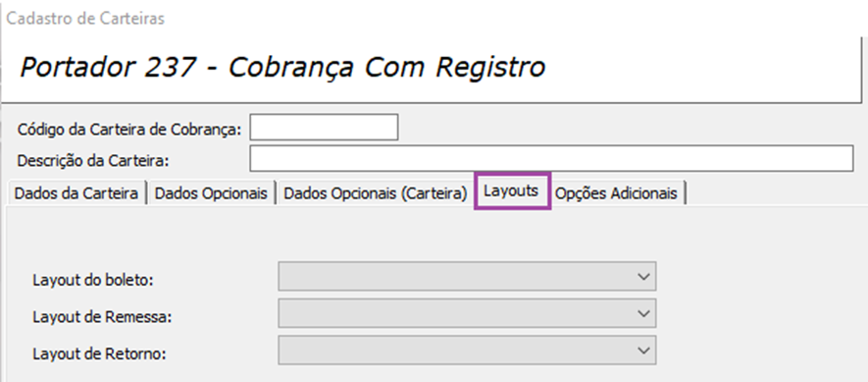Switch to the Dados da Carteira tab

tap(77, 193)
